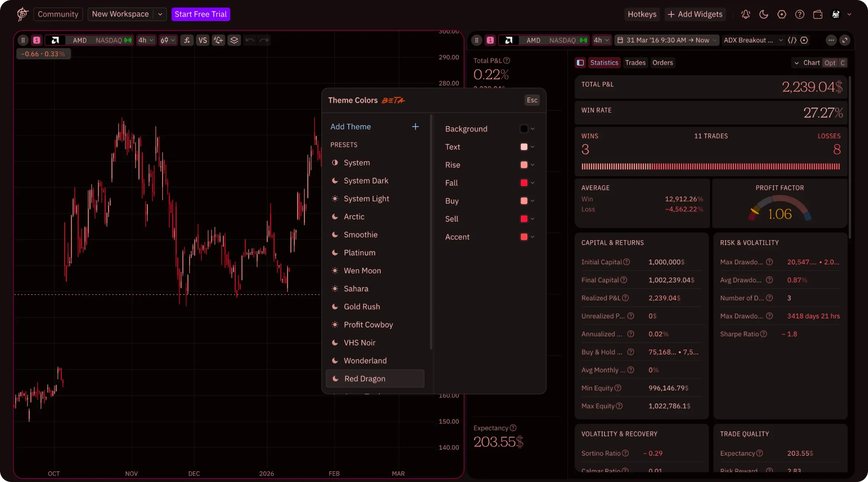The width and height of the screenshot is (868, 482).
Task: Expand the ADX Breakout strategy dropdown
Action: (753, 40)
